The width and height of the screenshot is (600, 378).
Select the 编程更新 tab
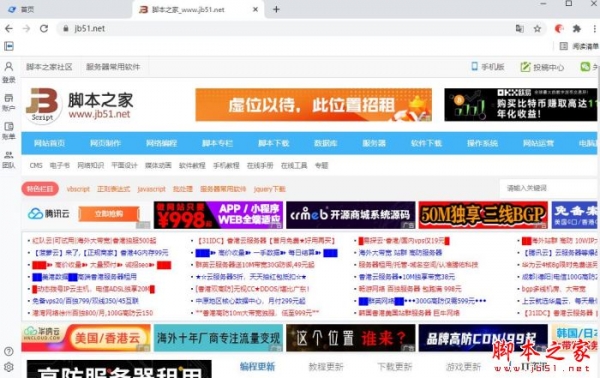(x=258, y=367)
